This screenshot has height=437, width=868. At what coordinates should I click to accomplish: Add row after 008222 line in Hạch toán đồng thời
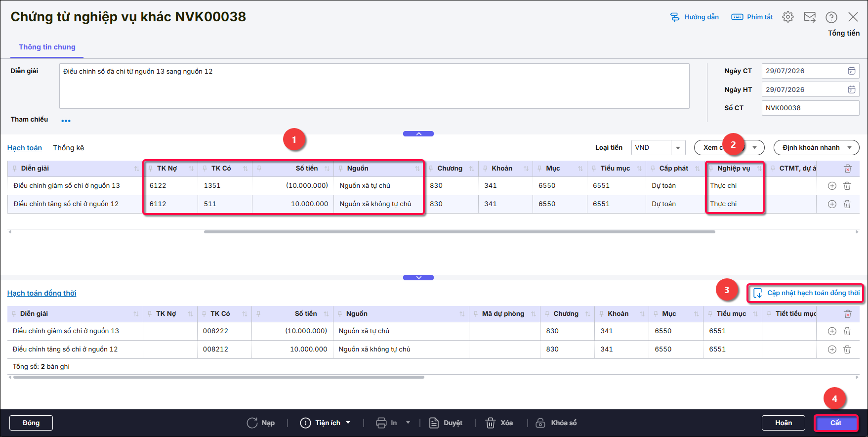tap(832, 331)
